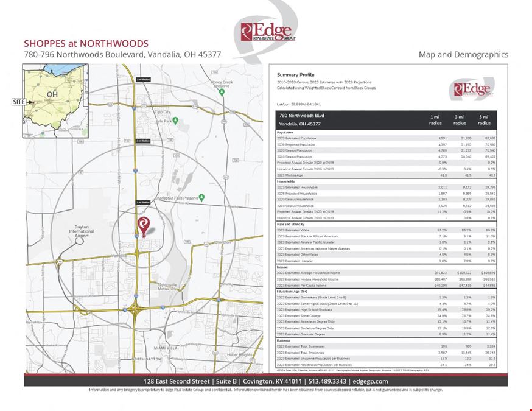This screenshot has width=532, height=411.
Task: Click the 2023 Estimated Average Household Income row
Action: coord(387,273)
